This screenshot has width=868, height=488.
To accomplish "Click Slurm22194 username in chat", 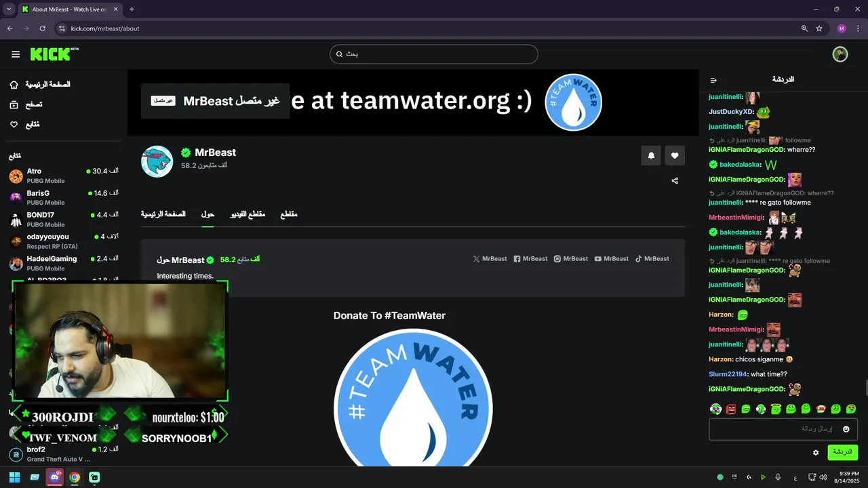I will point(728,374).
